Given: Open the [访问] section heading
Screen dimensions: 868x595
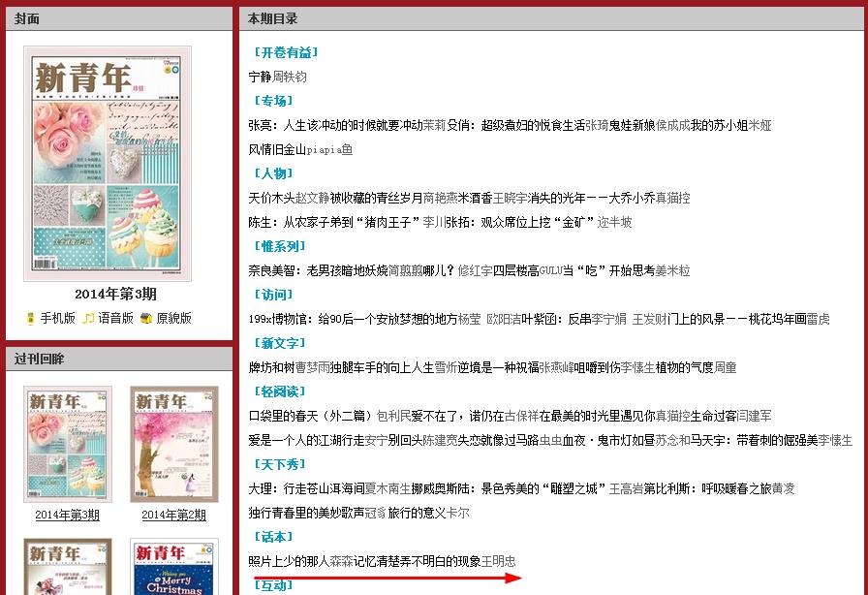Looking at the screenshot, I should pyautogui.click(x=273, y=295).
